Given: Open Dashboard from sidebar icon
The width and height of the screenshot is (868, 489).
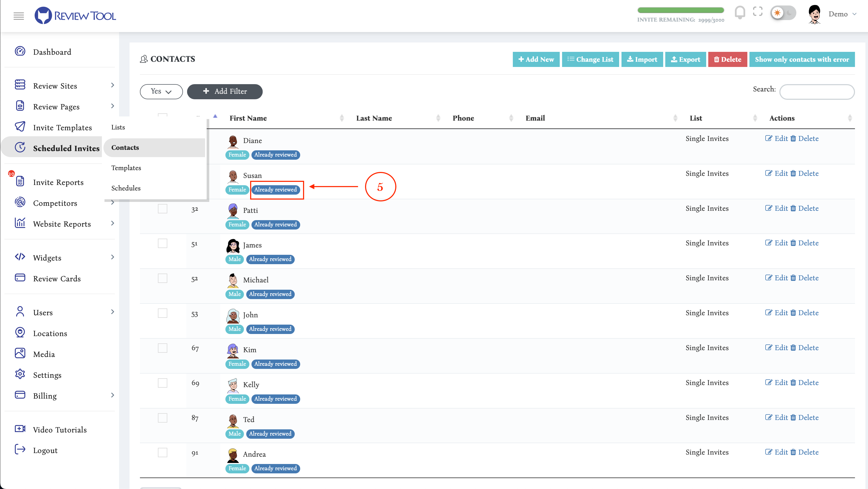Looking at the screenshot, I should (x=20, y=51).
